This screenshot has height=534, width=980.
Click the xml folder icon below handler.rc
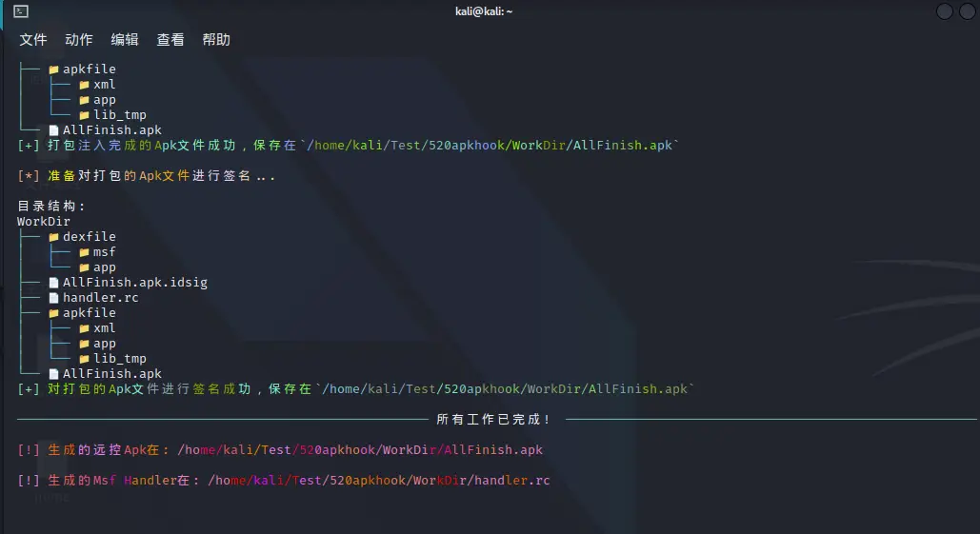(x=85, y=328)
